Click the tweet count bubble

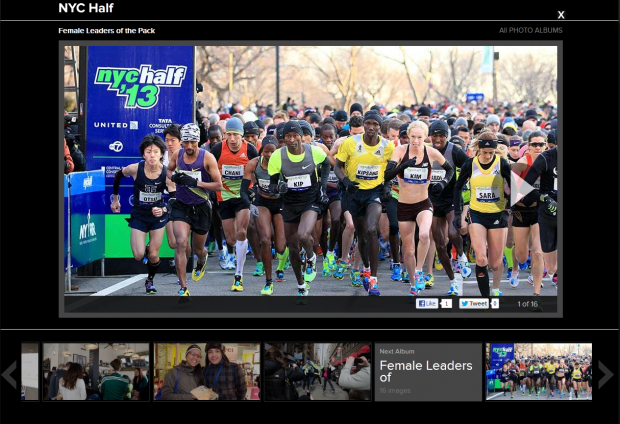pos(495,303)
